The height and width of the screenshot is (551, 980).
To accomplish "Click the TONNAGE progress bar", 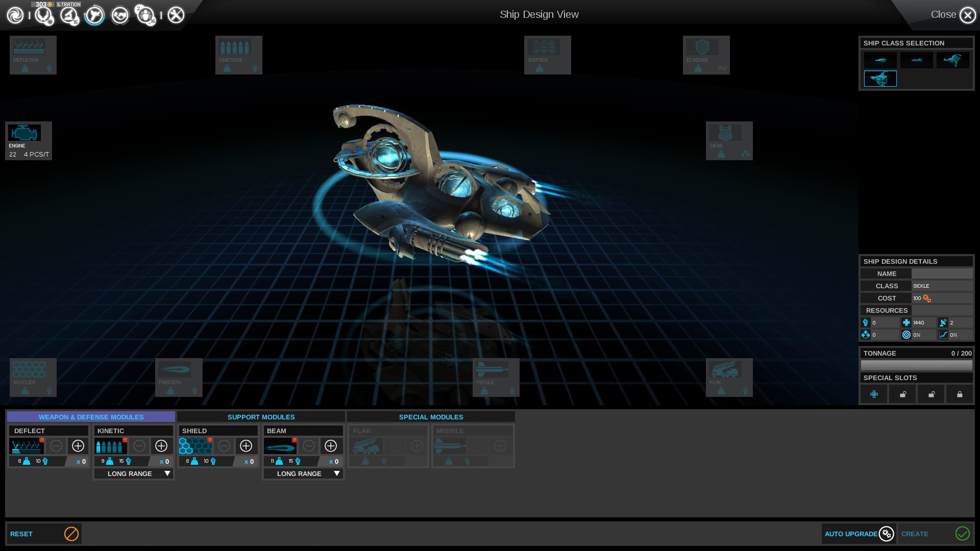I will pyautogui.click(x=917, y=365).
